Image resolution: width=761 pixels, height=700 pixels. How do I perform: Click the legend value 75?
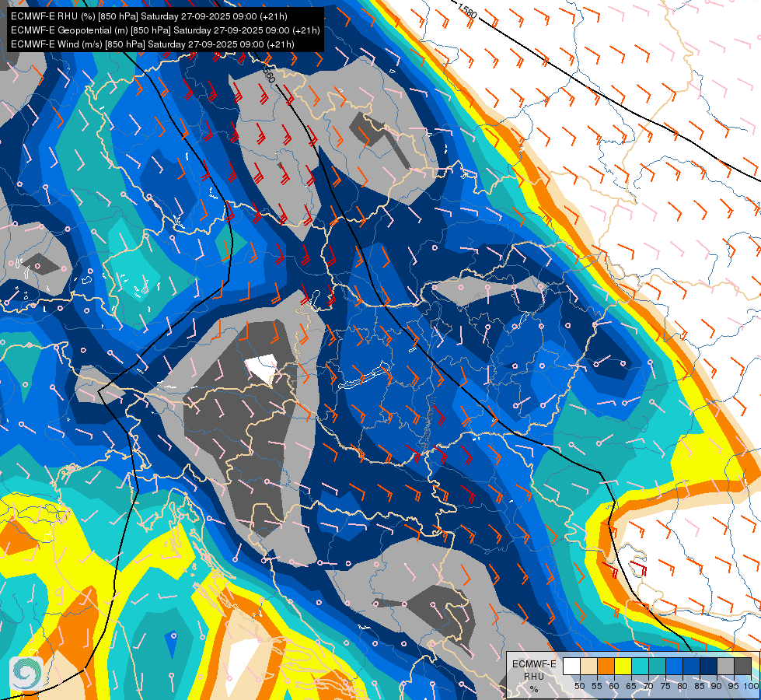[665, 687]
